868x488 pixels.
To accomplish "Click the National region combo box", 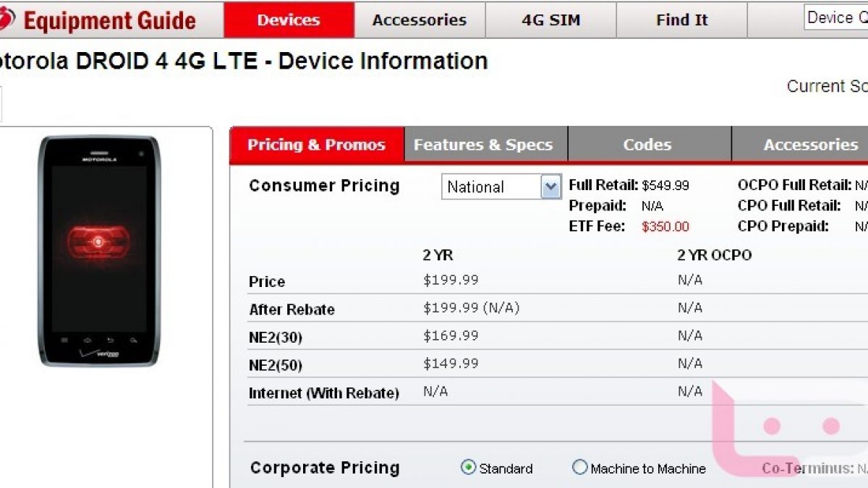I will point(491,187).
